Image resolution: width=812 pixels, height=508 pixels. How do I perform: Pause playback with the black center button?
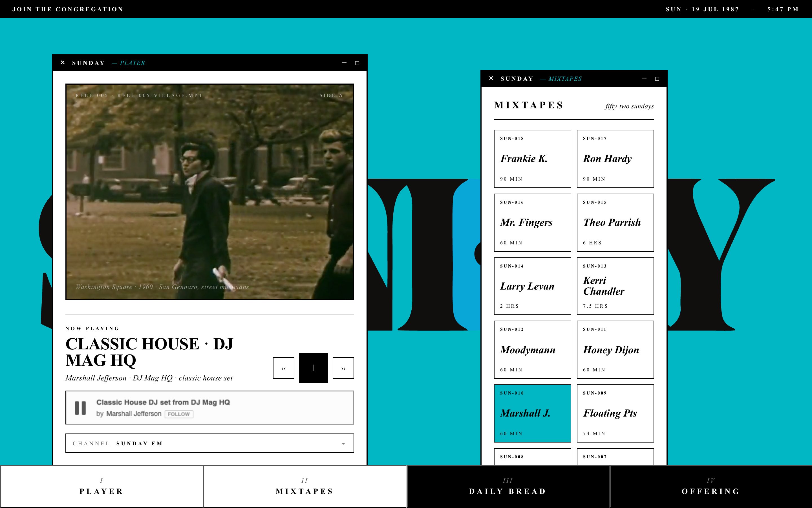click(314, 368)
